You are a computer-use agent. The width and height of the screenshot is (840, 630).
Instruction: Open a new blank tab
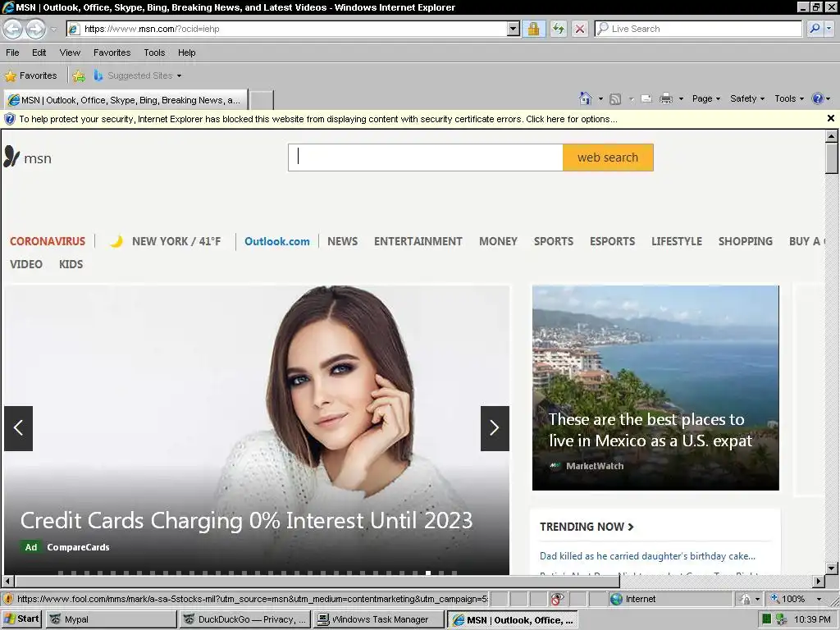coord(262,100)
